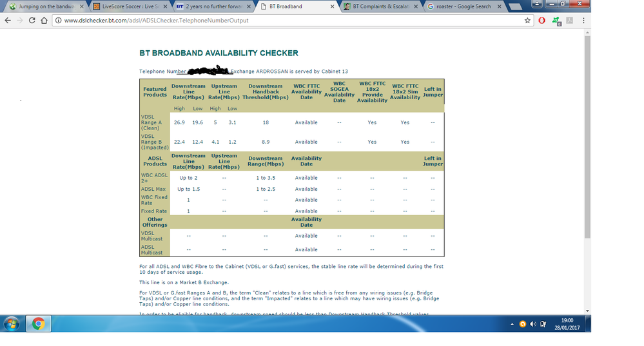Open the browser home page

44,20
